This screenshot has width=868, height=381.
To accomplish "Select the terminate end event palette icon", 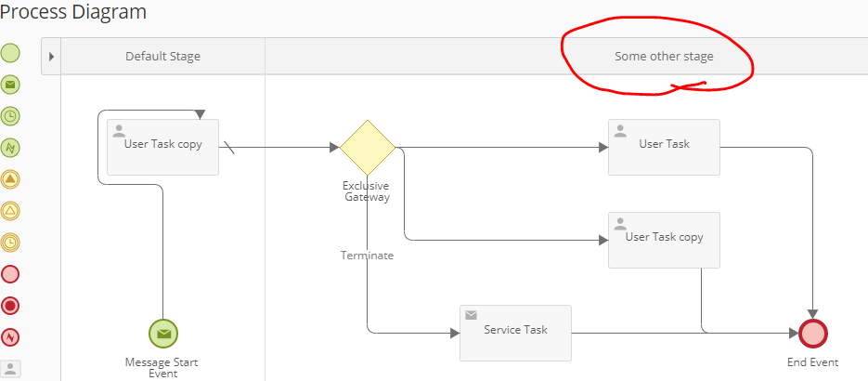I will 10,306.
